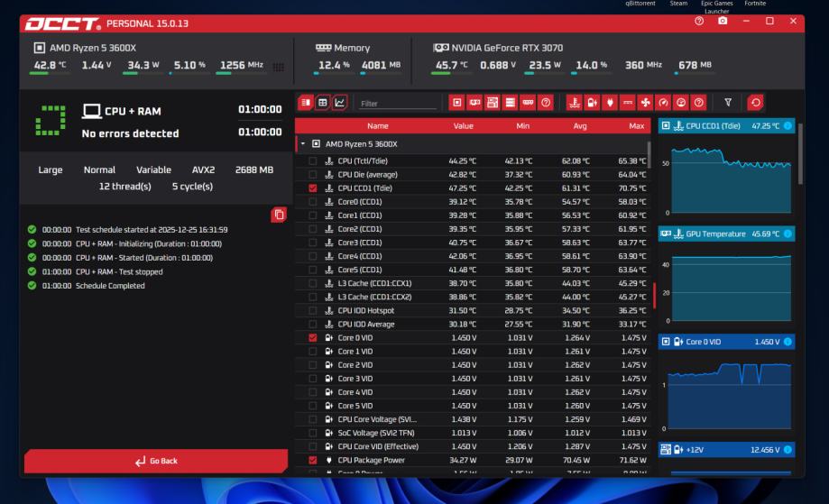829x504 pixels.
Task: Open info icon on CPU CCD1 graph
Action: point(788,125)
